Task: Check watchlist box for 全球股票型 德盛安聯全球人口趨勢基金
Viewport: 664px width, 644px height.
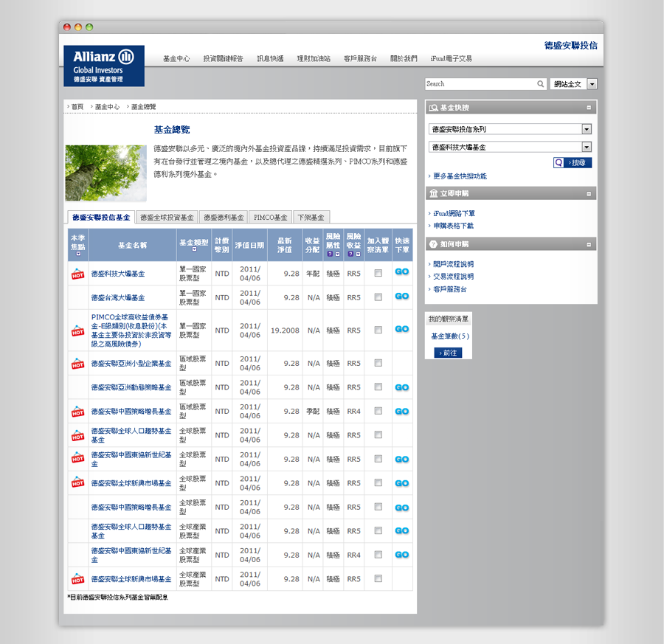Action: [x=378, y=434]
